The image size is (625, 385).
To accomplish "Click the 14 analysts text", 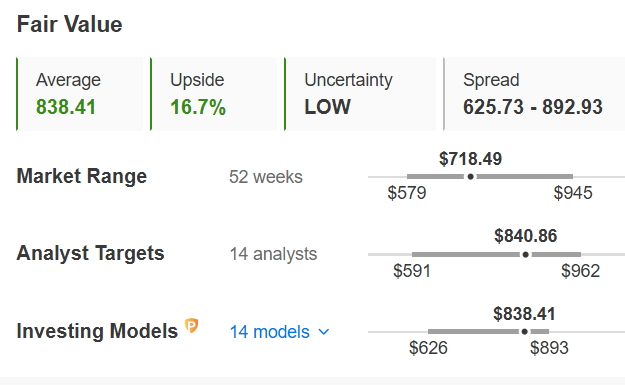I will 273,254.
